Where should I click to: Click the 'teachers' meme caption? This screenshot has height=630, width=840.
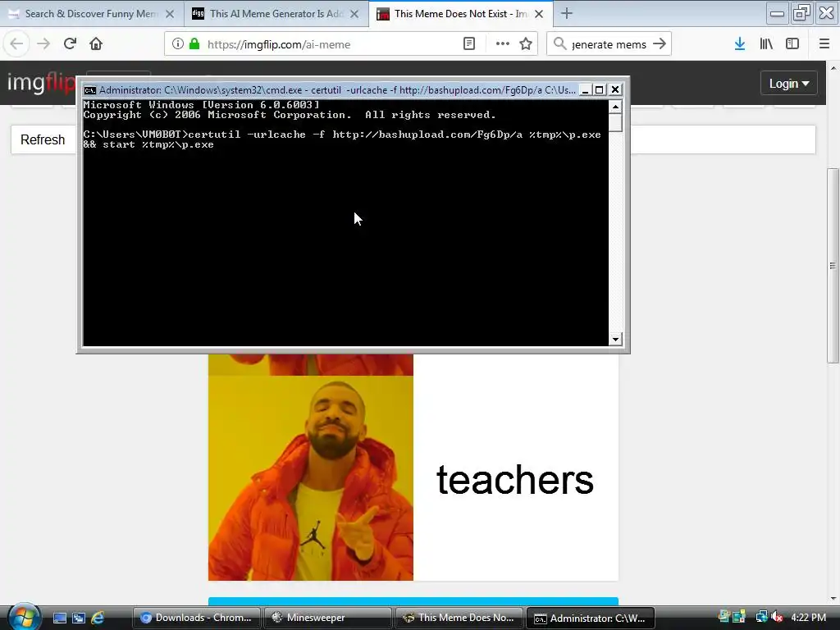[515, 479]
